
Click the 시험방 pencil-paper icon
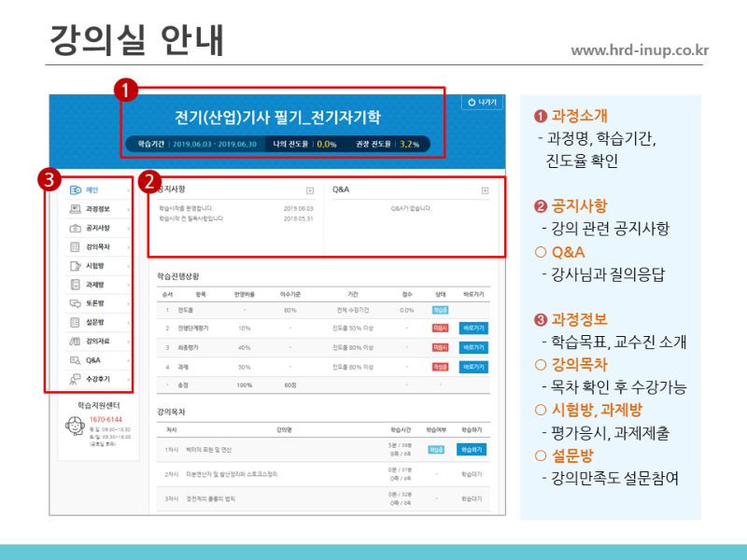coord(76,266)
